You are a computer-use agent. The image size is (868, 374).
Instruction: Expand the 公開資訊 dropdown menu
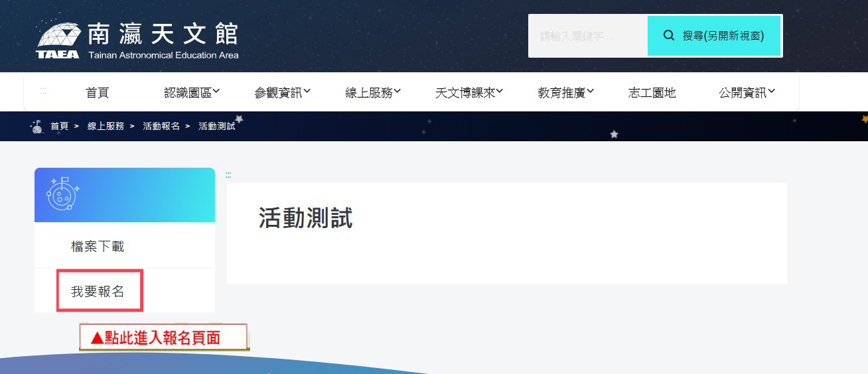tap(747, 93)
